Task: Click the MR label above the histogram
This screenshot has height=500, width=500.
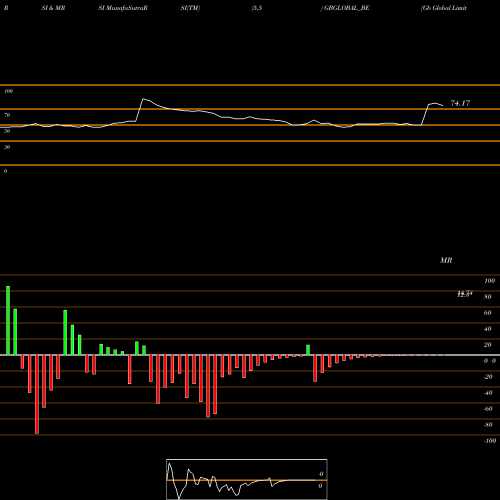Action: coord(446,260)
